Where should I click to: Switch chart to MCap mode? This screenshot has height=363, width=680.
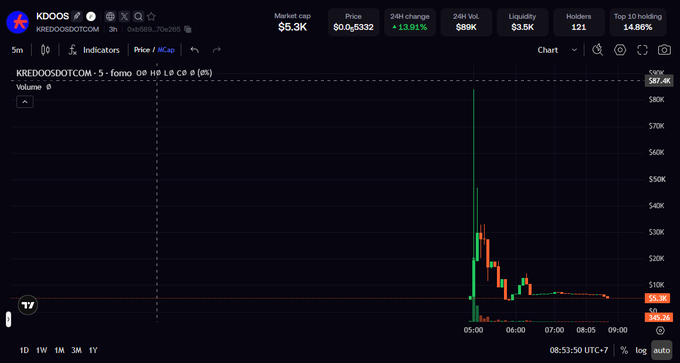(166, 50)
